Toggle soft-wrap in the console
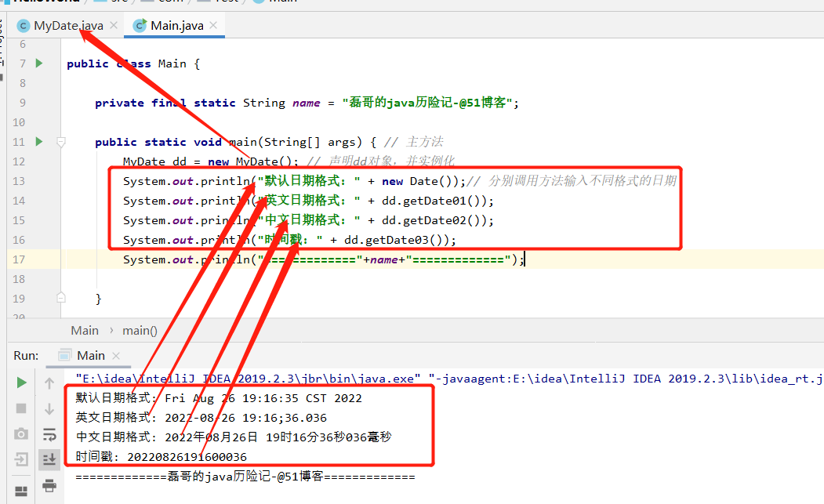824x504 pixels. click(x=49, y=433)
